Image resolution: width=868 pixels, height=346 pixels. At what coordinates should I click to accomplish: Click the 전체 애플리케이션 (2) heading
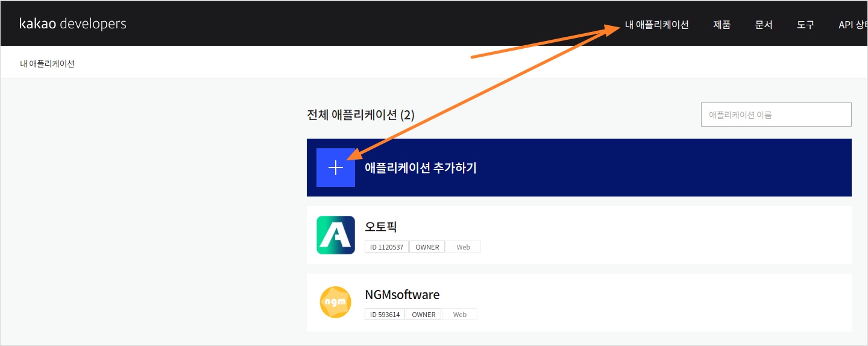[361, 115]
